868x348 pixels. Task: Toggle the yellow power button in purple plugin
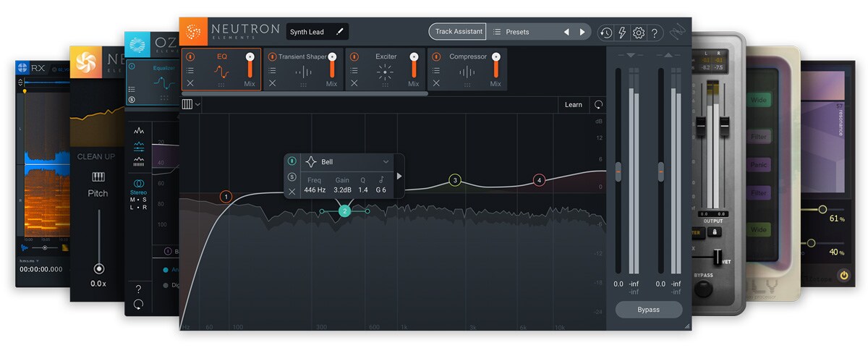tap(843, 276)
